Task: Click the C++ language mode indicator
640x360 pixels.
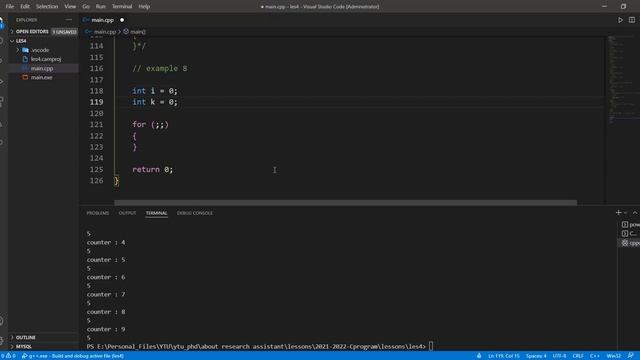Action: click(x=594, y=356)
